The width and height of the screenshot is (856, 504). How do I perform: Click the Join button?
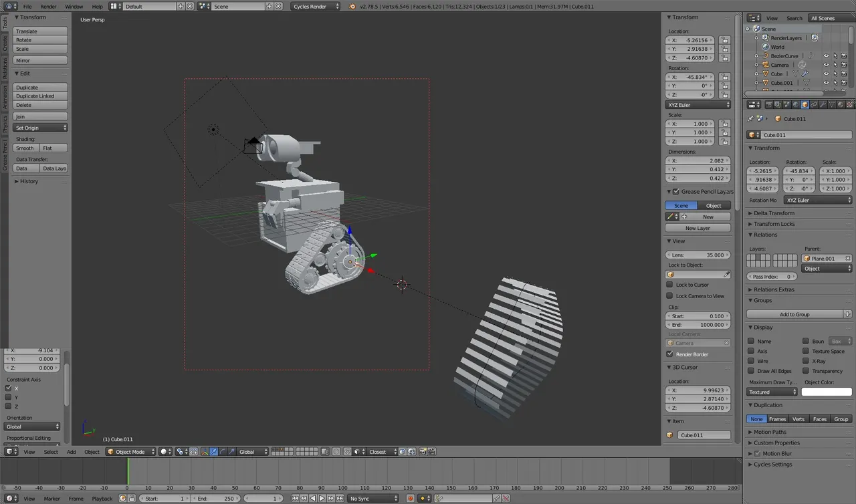[40, 116]
